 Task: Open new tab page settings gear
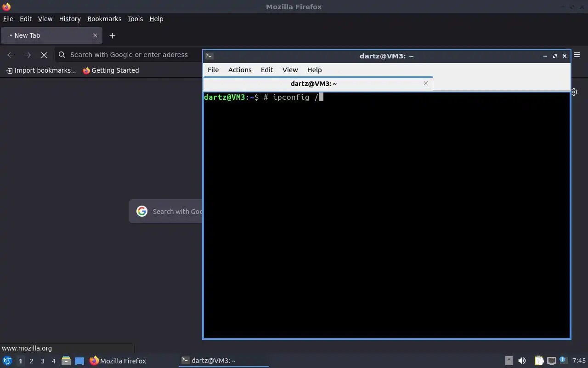tap(574, 92)
